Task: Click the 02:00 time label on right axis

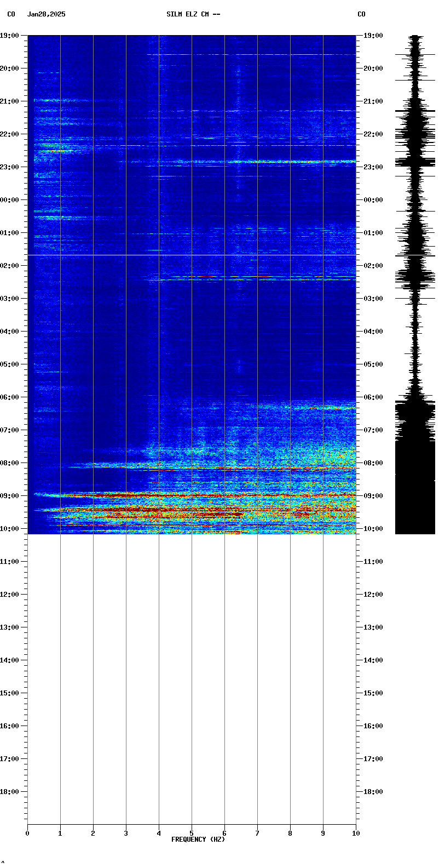Action: [x=373, y=266]
